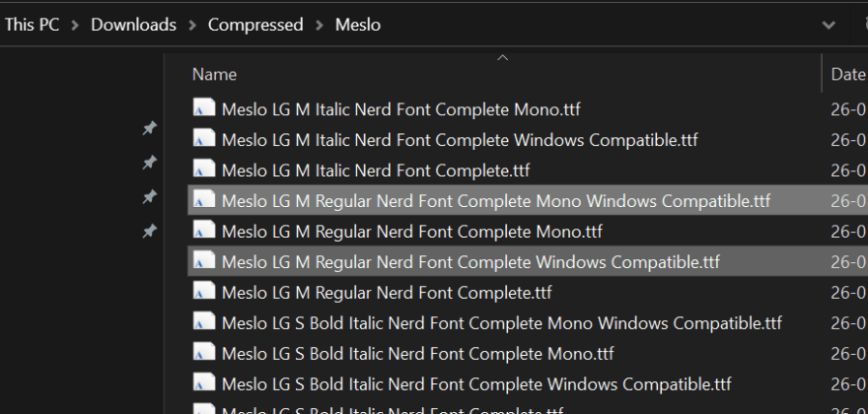Select Meslo LG M Regular Nerd Font Complete.ttf

(x=387, y=292)
